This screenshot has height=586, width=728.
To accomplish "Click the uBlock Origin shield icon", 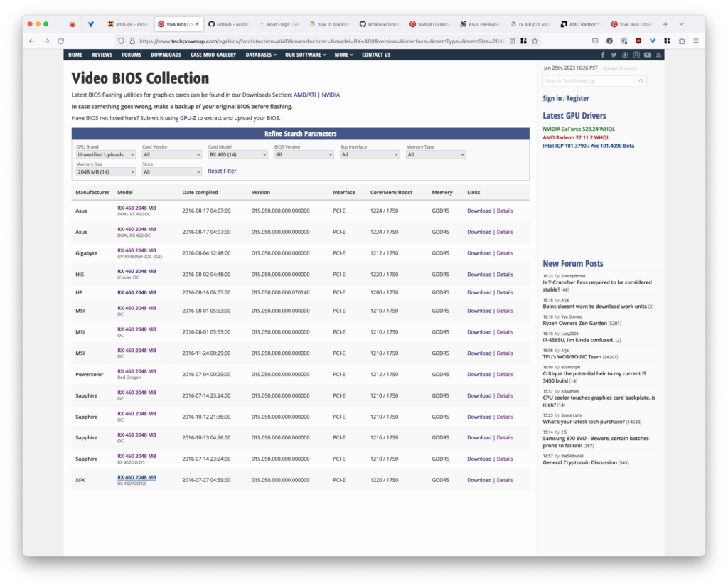I will tap(638, 41).
